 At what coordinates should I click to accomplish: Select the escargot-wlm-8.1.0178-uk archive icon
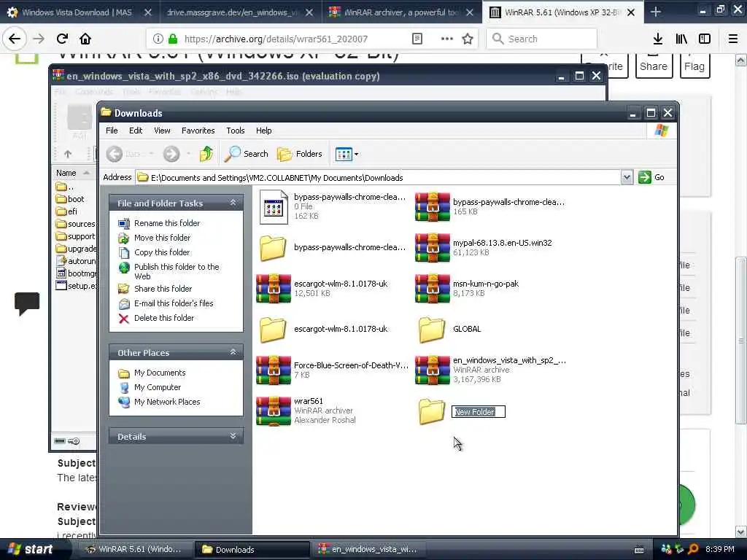point(274,289)
